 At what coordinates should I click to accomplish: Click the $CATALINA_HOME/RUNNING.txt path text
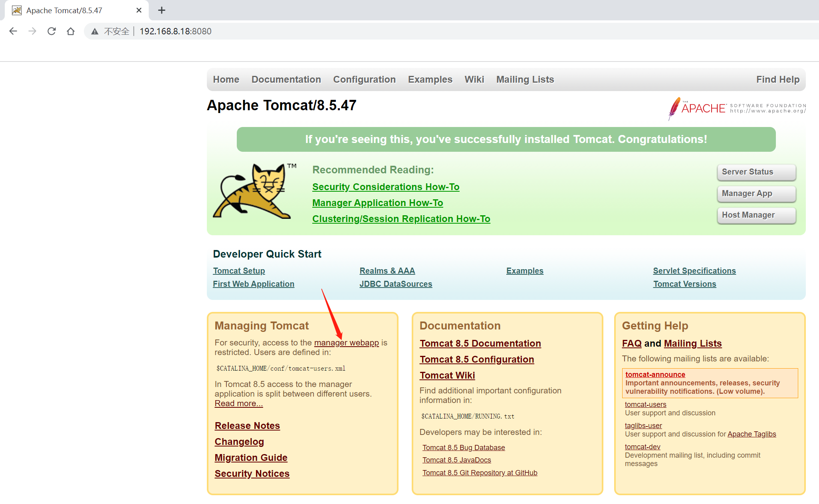pyautogui.click(x=468, y=416)
